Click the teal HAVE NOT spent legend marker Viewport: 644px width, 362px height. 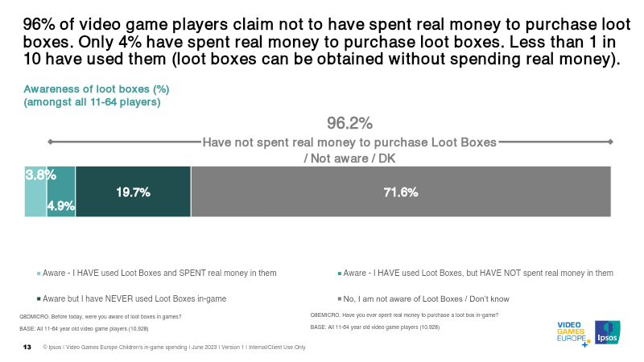click(340, 274)
